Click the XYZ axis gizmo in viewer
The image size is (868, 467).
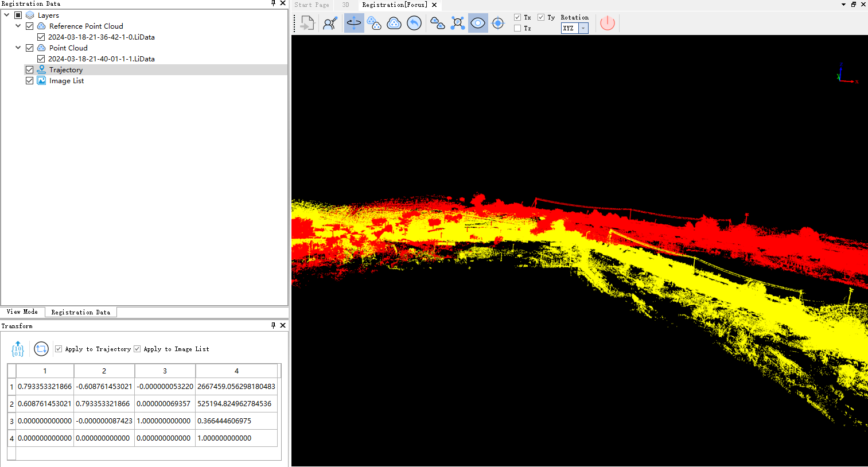[847, 74]
